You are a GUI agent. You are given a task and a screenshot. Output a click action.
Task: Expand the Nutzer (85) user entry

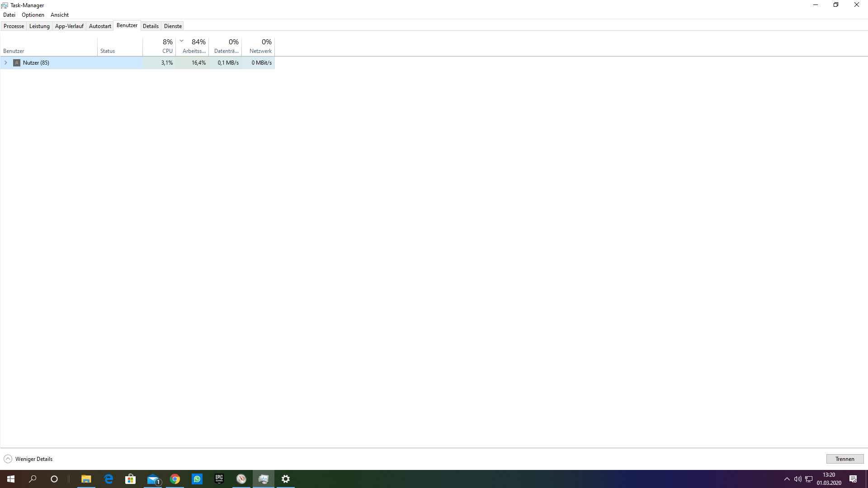point(5,62)
